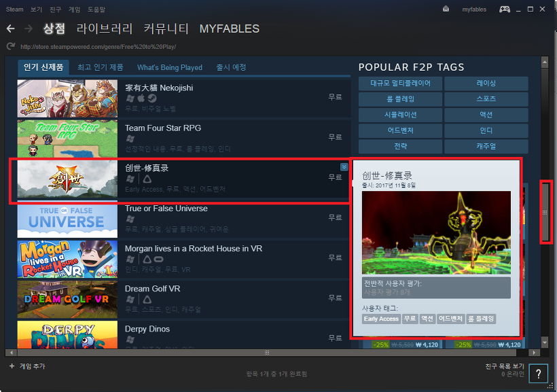Screen dimensions: 557x392
Task: Click 게임 추가 add game link
Action: coord(33,366)
